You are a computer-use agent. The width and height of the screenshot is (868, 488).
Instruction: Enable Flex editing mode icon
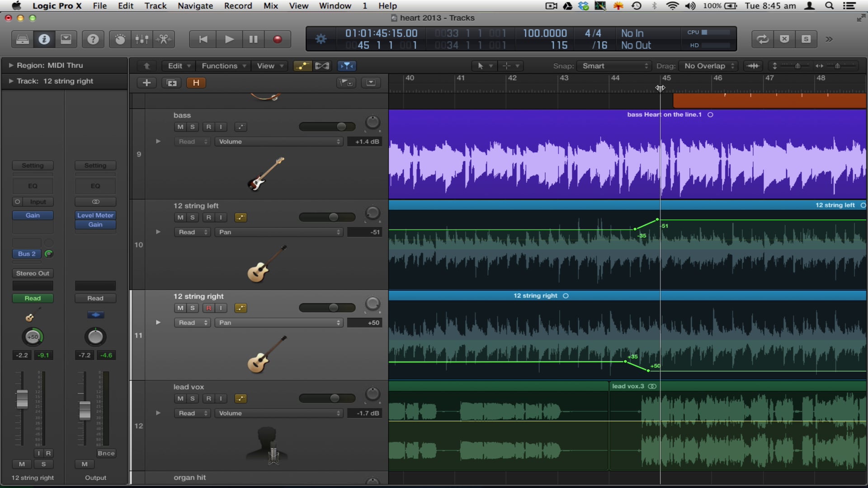click(323, 66)
